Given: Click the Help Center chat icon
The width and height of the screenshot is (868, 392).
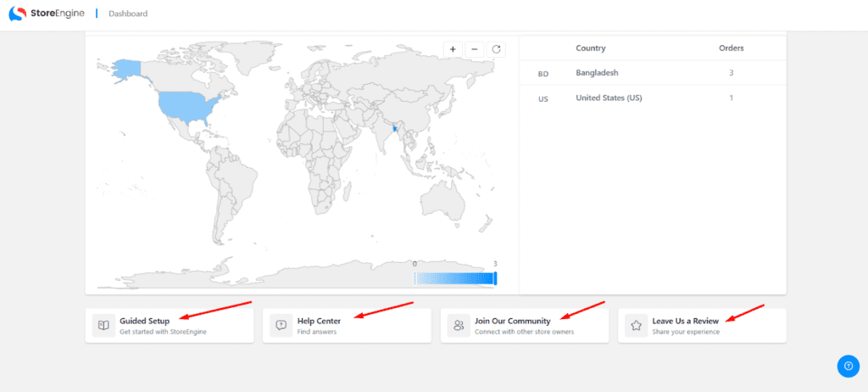Looking at the screenshot, I should click(x=281, y=326).
